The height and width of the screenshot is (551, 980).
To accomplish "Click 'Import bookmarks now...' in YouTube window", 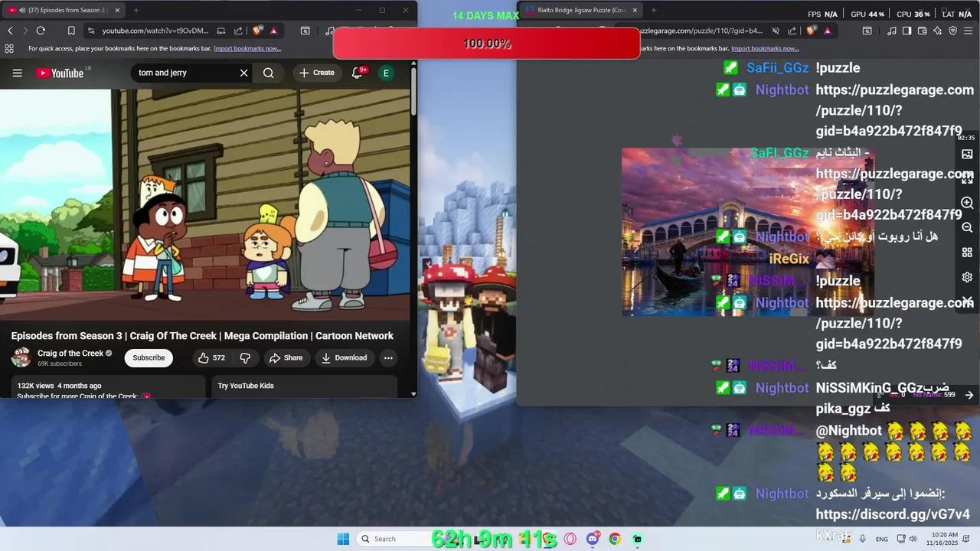I will pyautogui.click(x=247, y=48).
